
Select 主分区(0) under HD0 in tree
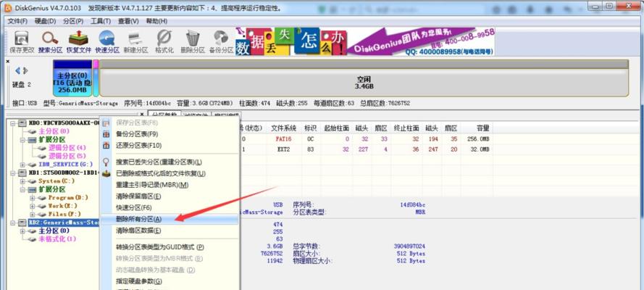(x=54, y=131)
